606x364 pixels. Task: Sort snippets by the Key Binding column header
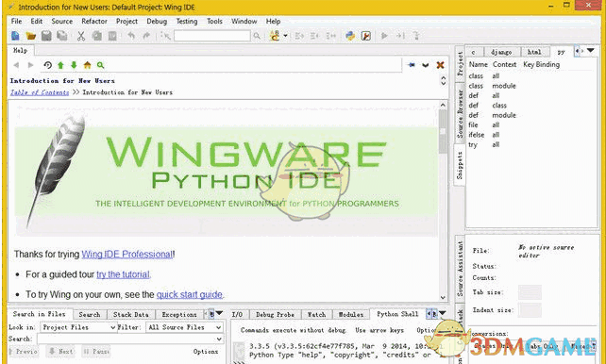[x=541, y=64]
